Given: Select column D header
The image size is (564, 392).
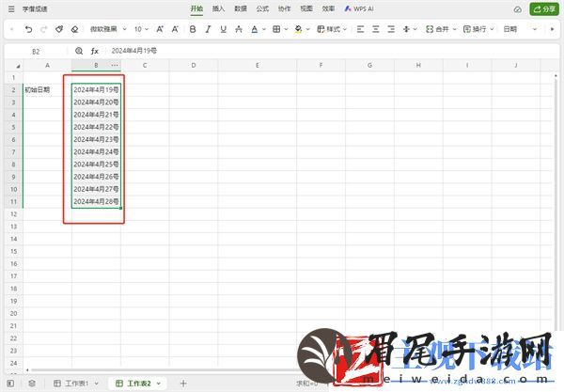Looking at the screenshot, I should click(194, 66).
